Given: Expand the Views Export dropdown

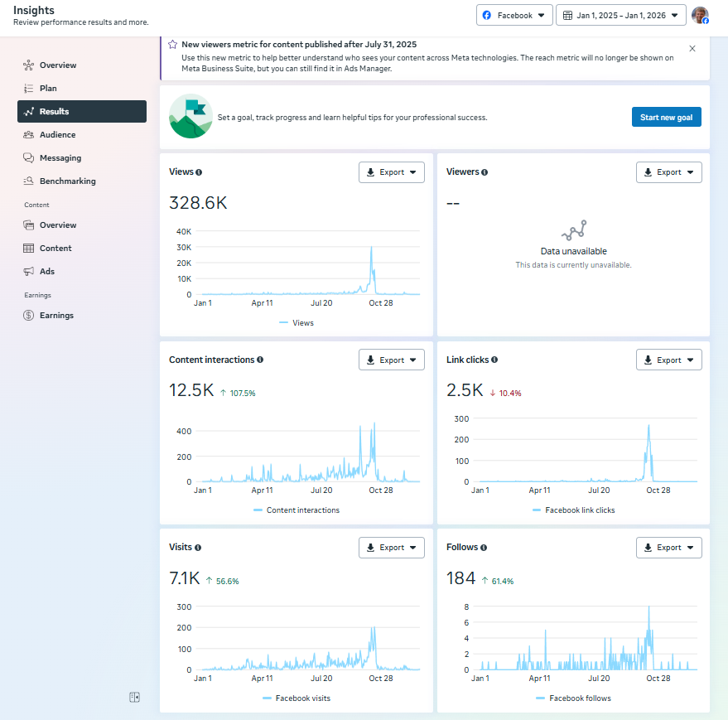Looking at the screenshot, I should click(x=392, y=172).
